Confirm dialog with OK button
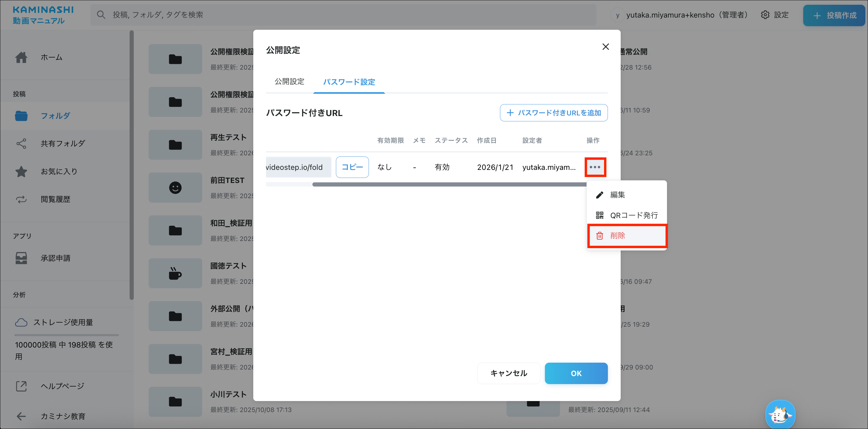868x429 pixels. pyautogui.click(x=576, y=373)
